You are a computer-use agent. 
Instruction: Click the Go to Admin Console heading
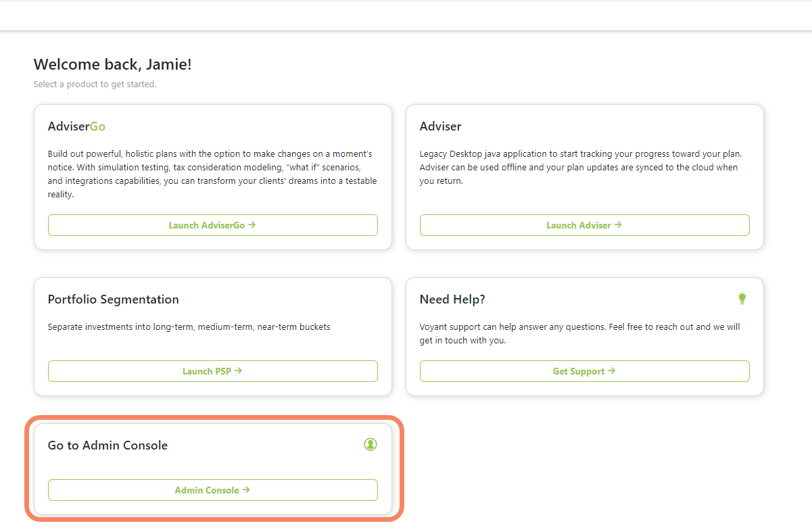pyautogui.click(x=108, y=445)
